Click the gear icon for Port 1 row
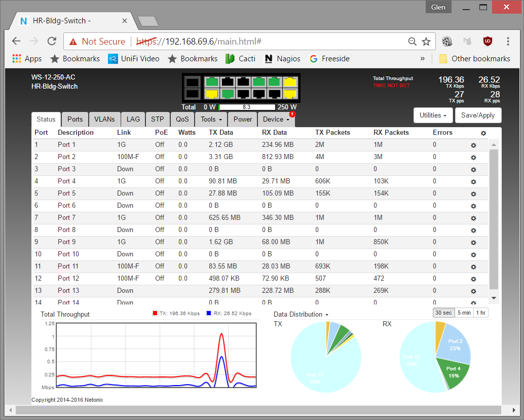The width and height of the screenshot is (524, 420). pos(473,145)
